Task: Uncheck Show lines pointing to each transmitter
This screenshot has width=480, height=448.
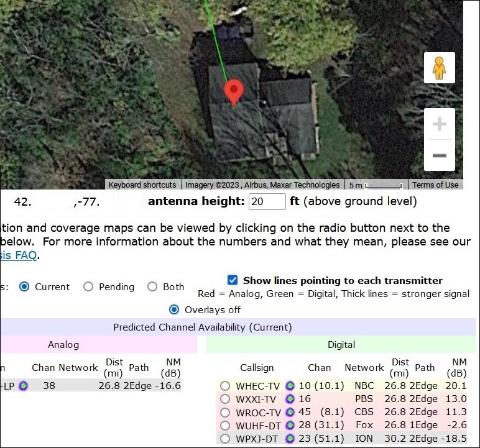Action: point(233,280)
